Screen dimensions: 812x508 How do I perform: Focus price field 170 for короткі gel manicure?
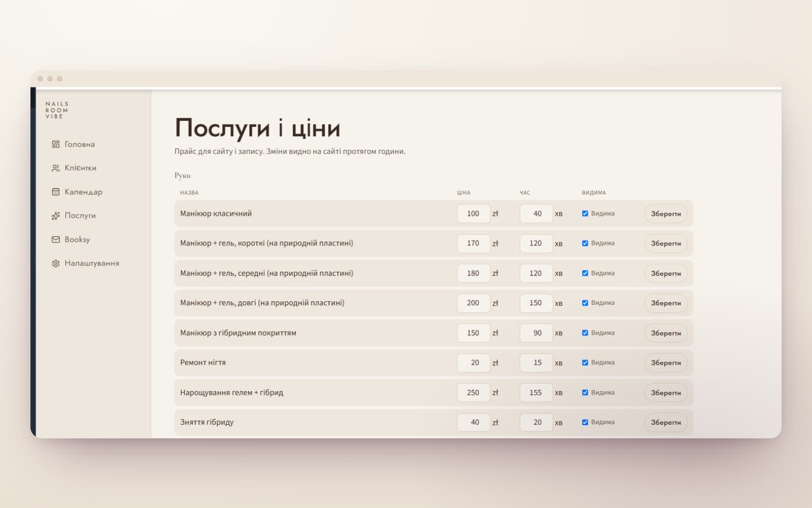coord(473,243)
